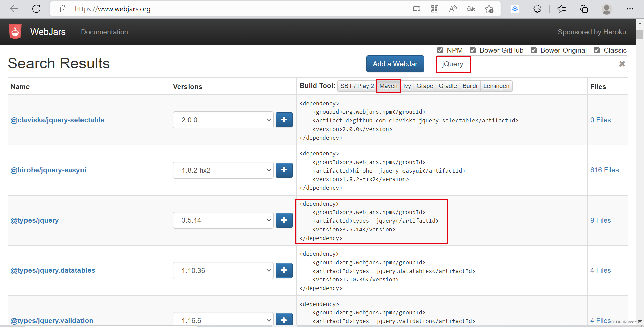Click the Add a WebJar button
The image size is (644, 327).
395,64
